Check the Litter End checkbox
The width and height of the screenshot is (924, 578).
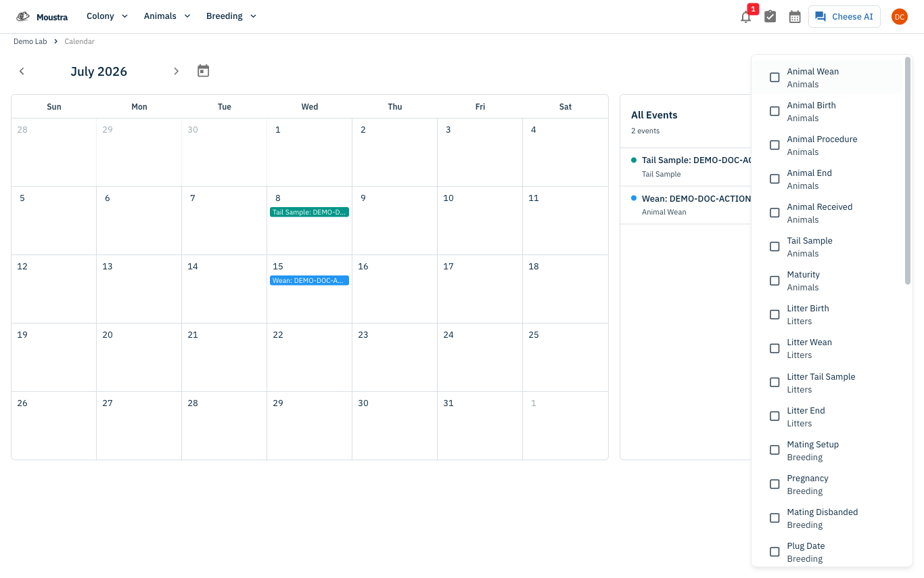(775, 416)
